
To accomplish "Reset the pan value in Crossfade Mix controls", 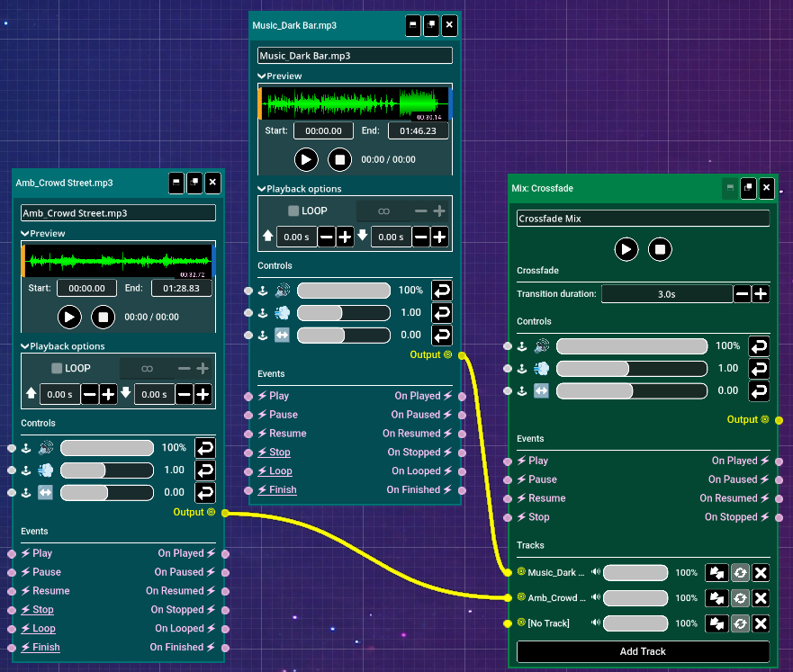I will coord(759,391).
